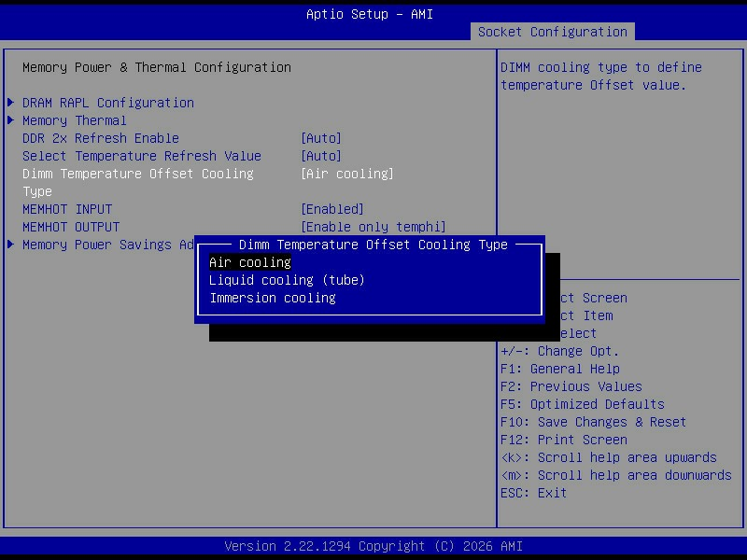Click the Memory Power & Thermal Configuration heading
The width and height of the screenshot is (747, 560).
(157, 67)
